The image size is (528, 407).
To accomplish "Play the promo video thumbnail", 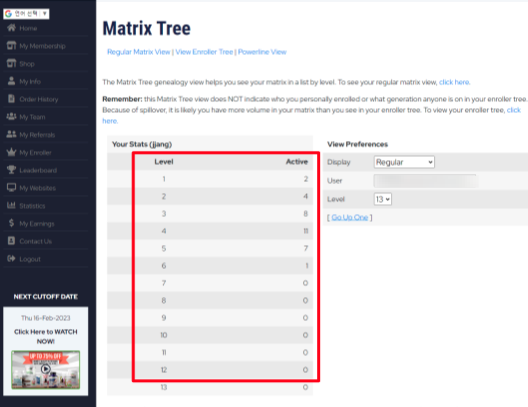I will (x=46, y=370).
